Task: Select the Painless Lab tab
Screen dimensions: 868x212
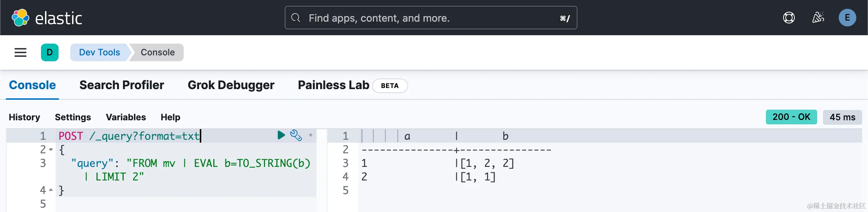Action: tap(333, 85)
